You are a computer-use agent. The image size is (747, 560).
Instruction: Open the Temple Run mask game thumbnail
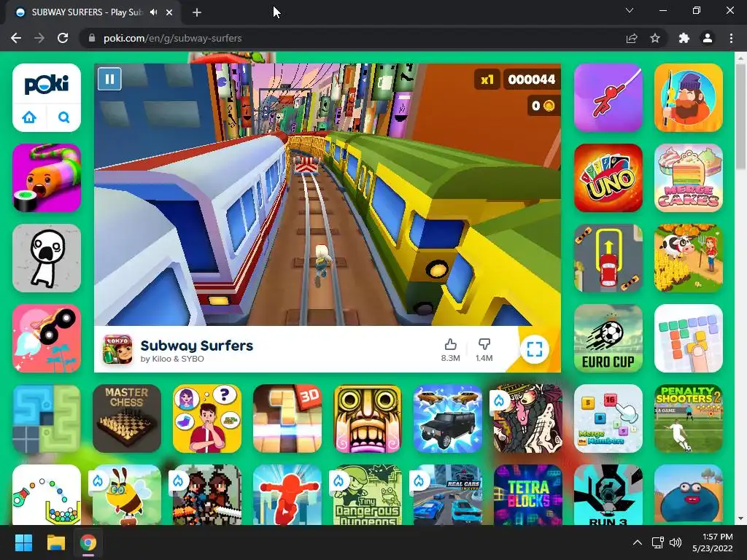pos(368,418)
